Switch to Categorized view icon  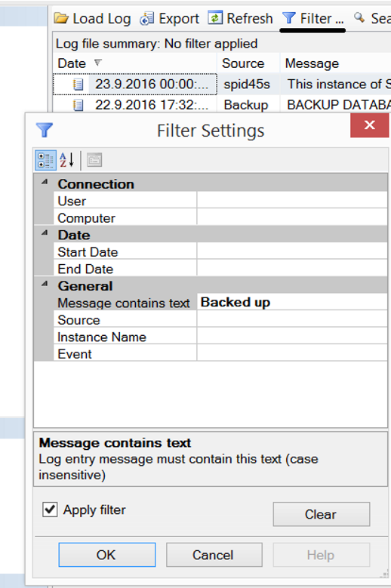[46, 160]
